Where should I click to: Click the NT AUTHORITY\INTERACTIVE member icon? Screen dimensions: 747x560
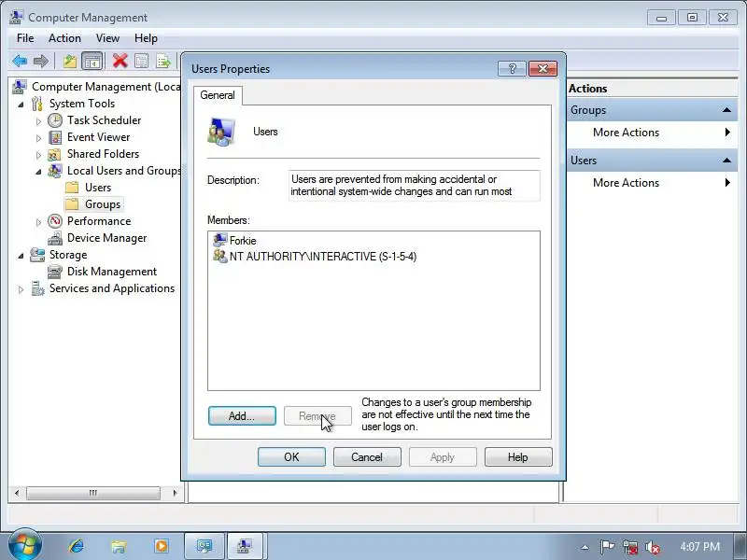[x=219, y=256]
